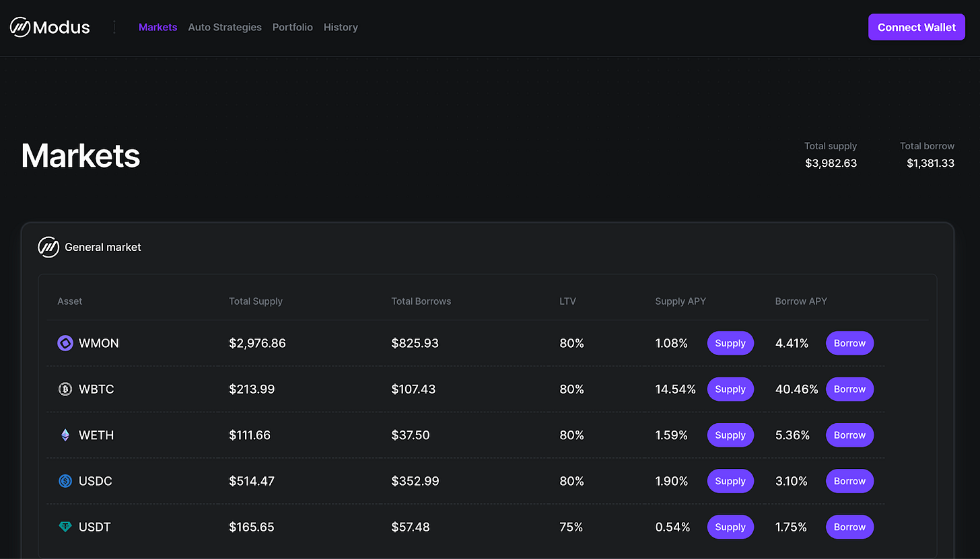Image resolution: width=980 pixels, height=559 pixels.
Task: Click Supply for WETH
Action: 730,435
